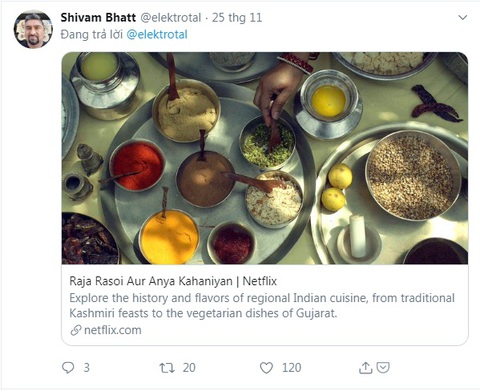Click the reply speech bubble icon
This screenshot has width=480, height=391.
pyautogui.click(x=68, y=367)
